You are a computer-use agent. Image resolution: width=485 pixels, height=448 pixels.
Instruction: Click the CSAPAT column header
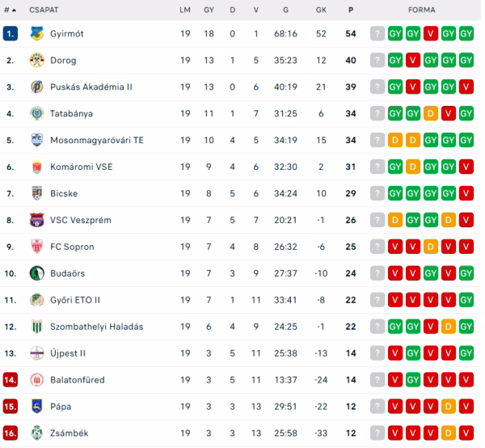(x=44, y=10)
